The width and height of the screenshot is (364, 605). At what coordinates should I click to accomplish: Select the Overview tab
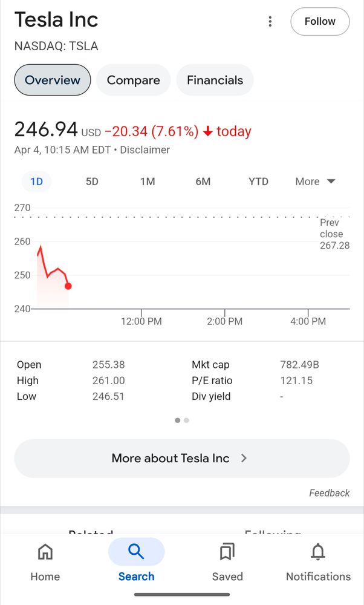[x=53, y=80]
